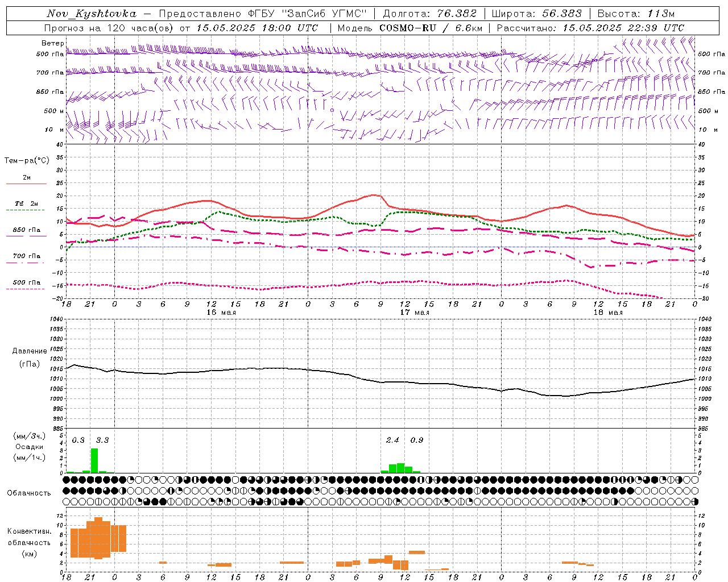Click the forecast start time 15.05.2025 18:00 UTC
Image resolution: width=728 pixels, height=582 pixels.
click(257, 28)
